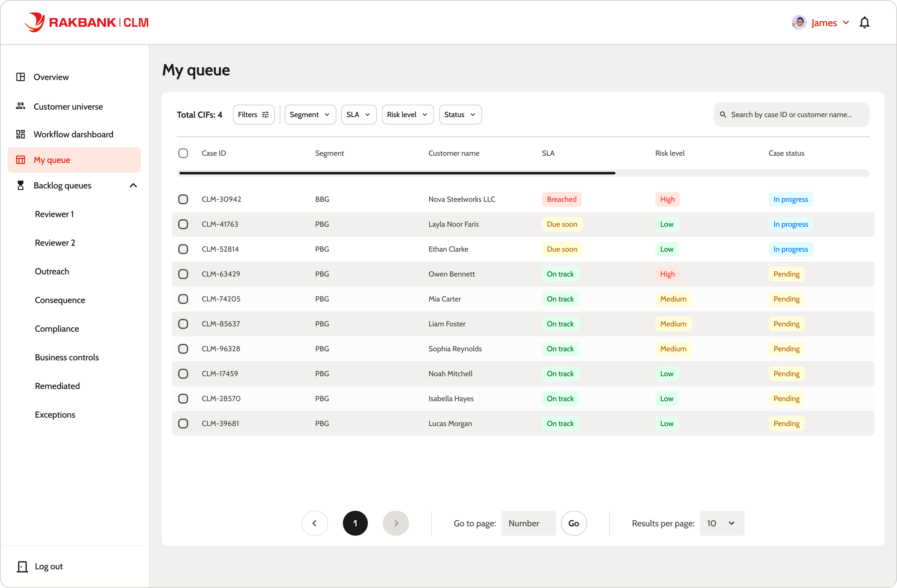
Task: Open Reviewer 2 backlog queue
Action: pos(55,243)
